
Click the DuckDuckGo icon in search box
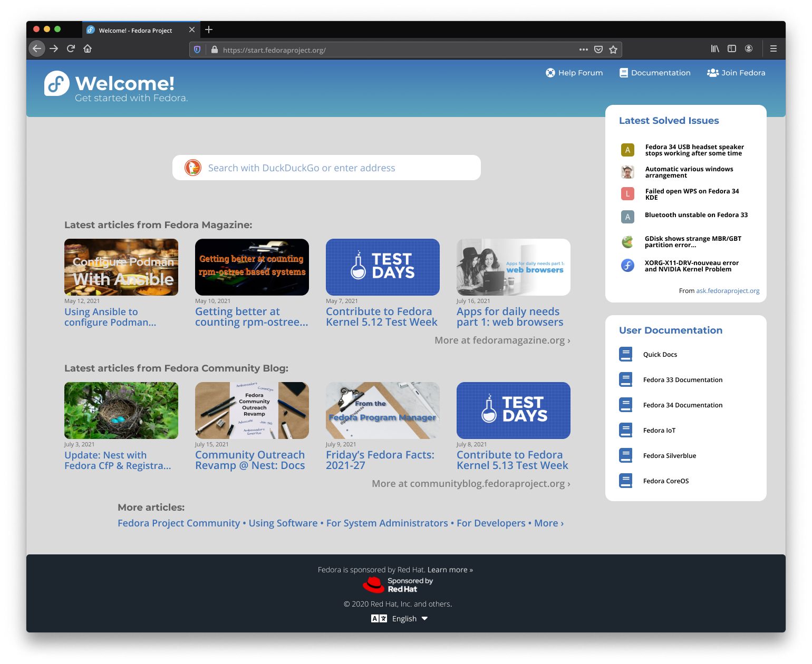[193, 168]
